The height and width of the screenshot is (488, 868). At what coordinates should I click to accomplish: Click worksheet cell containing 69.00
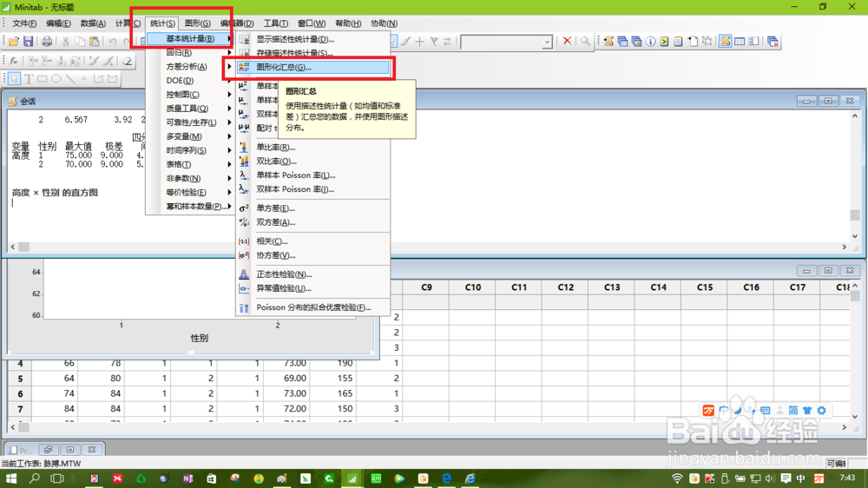point(286,379)
